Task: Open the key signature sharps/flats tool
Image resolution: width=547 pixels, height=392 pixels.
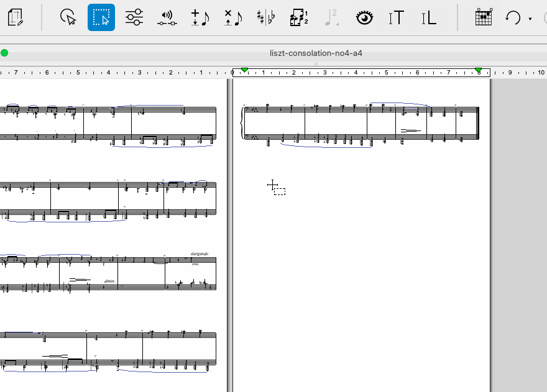Action: tap(266, 17)
